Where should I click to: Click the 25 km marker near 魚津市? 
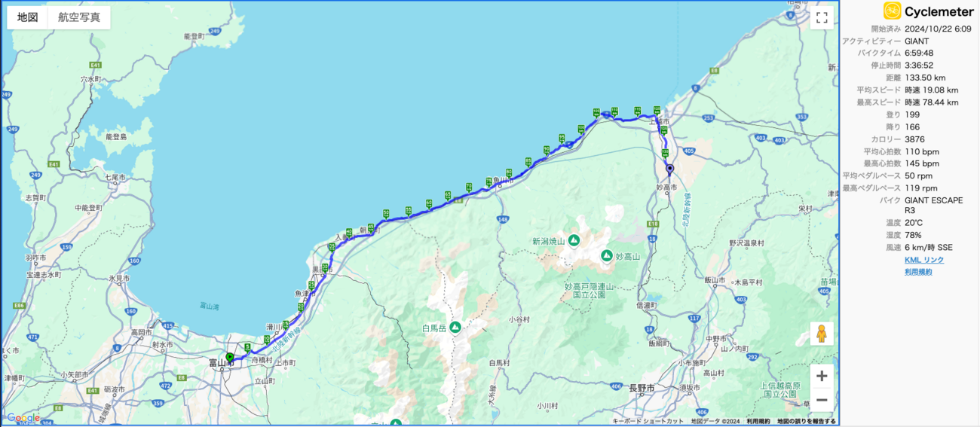tap(311, 285)
